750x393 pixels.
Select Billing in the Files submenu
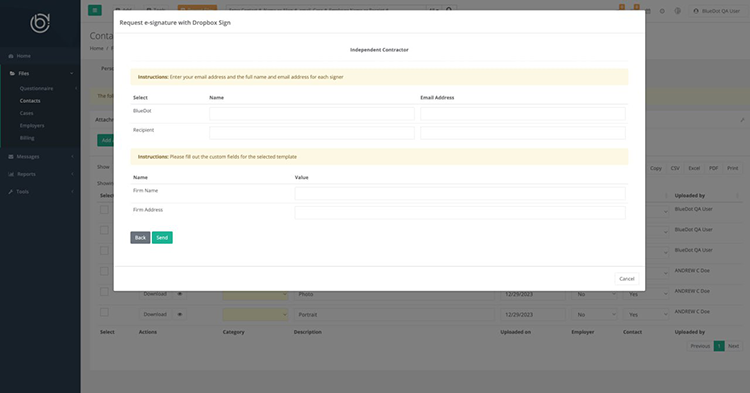pyautogui.click(x=27, y=138)
